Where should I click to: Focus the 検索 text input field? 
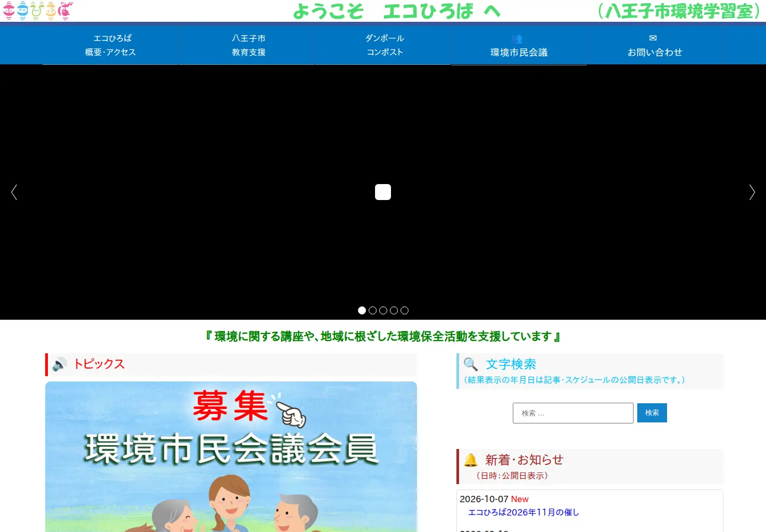click(573, 413)
